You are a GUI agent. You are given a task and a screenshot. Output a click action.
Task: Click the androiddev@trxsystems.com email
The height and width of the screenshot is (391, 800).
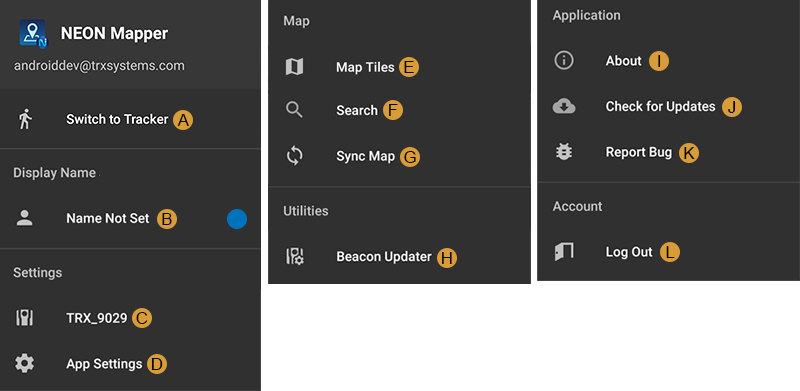99,66
